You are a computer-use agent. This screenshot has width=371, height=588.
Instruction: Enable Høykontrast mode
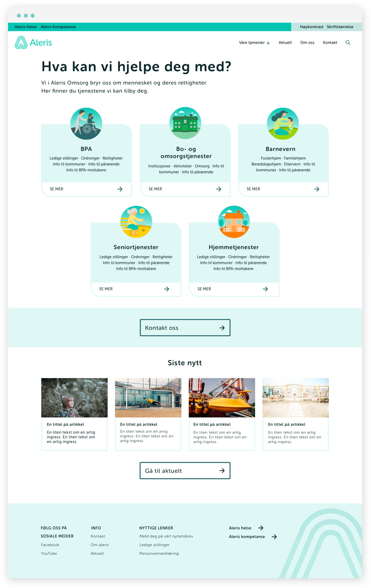311,27
